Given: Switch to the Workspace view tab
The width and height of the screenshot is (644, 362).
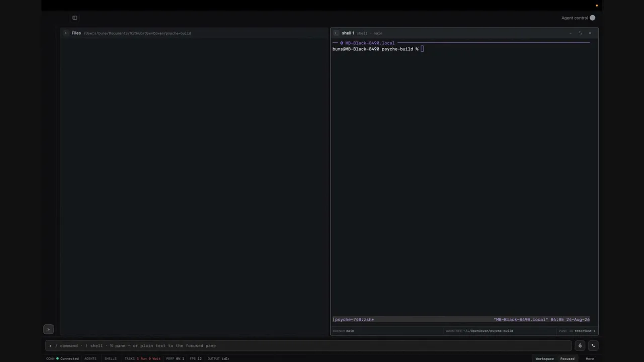Looking at the screenshot, I should [544, 358].
